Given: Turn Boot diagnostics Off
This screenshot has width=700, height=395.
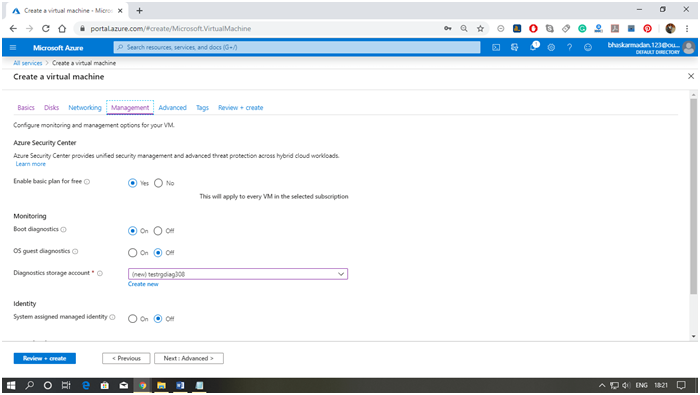Looking at the screenshot, I should [x=158, y=231].
